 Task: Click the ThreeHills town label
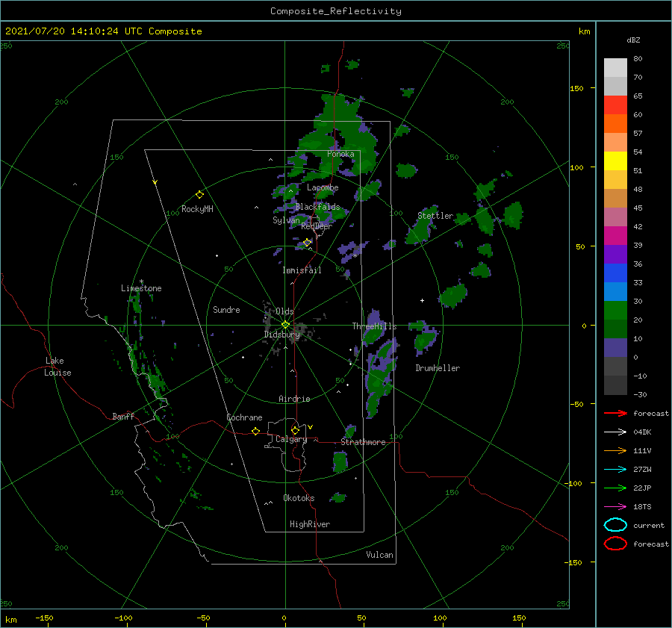tap(374, 326)
